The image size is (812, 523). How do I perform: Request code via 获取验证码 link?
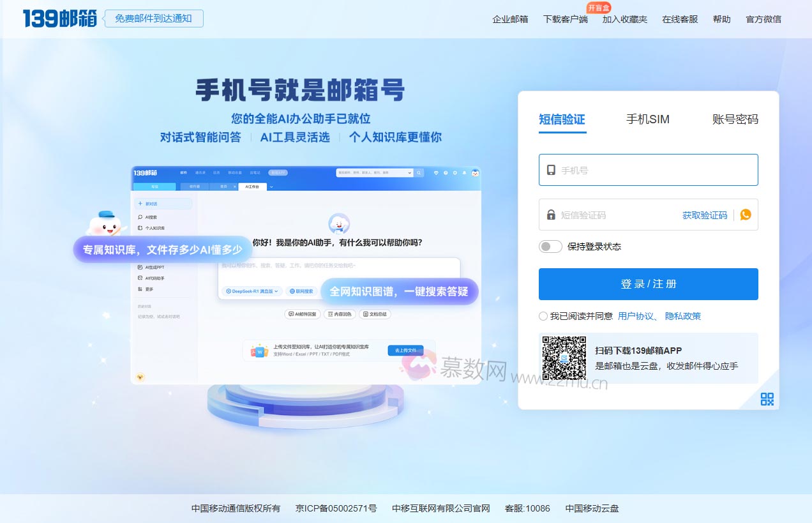click(x=704, y=215)
